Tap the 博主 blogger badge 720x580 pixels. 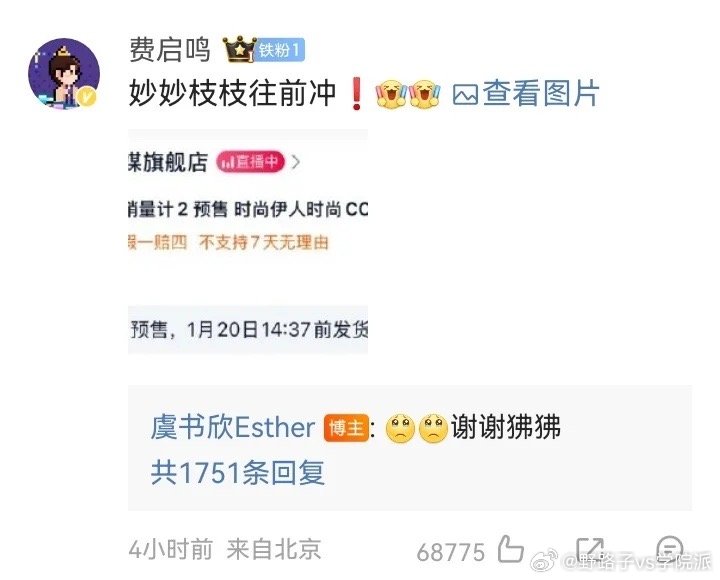[x=346, y=428]
